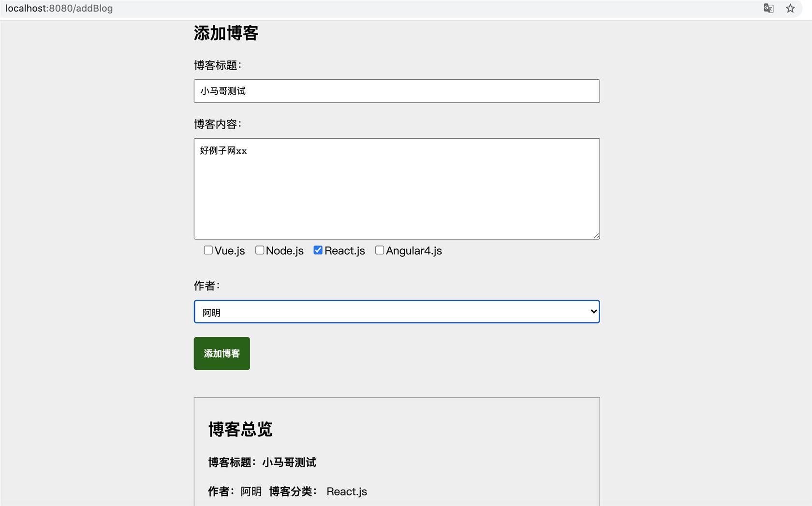Click the 作者 label above the dropdown
The width and height of the screenshot is (812, 506).
(x=207, y=286)
